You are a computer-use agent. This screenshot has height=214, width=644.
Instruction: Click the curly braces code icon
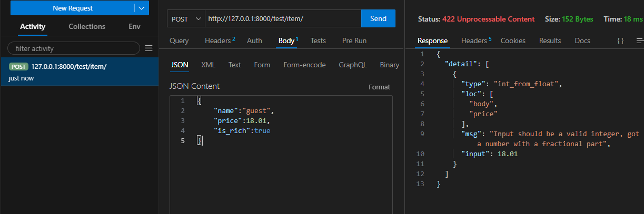[620, 40]
